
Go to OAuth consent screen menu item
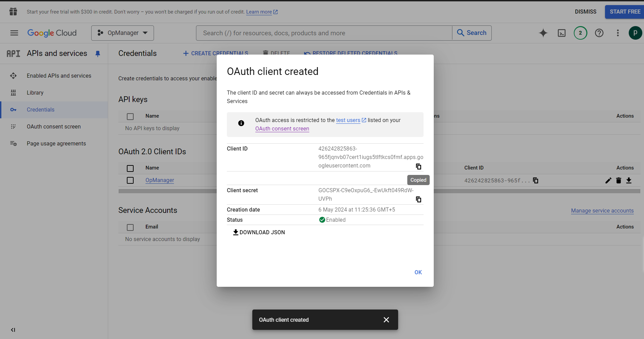point(54,126)
